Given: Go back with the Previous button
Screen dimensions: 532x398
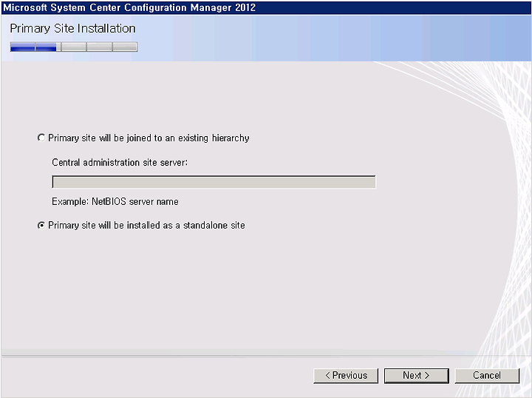Looking at the screenshot, I should pyautogui.click(x=346, y=376).
